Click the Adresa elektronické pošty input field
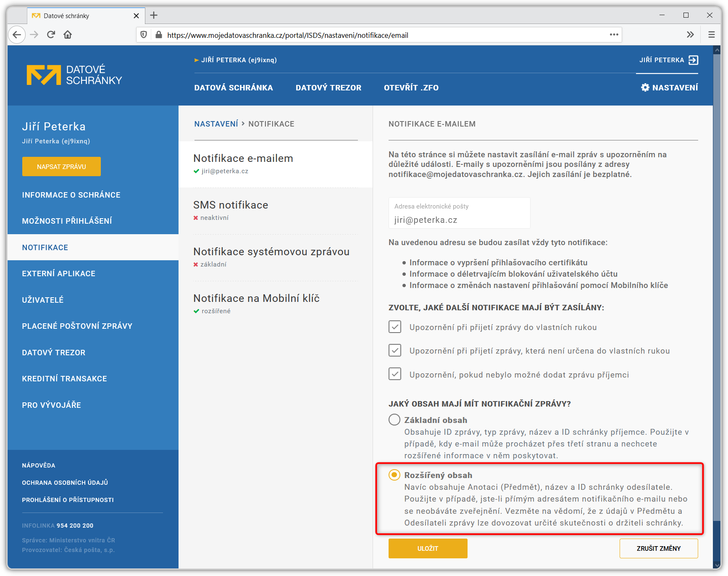This screenshot has width=728, height=576. [459, 213]
